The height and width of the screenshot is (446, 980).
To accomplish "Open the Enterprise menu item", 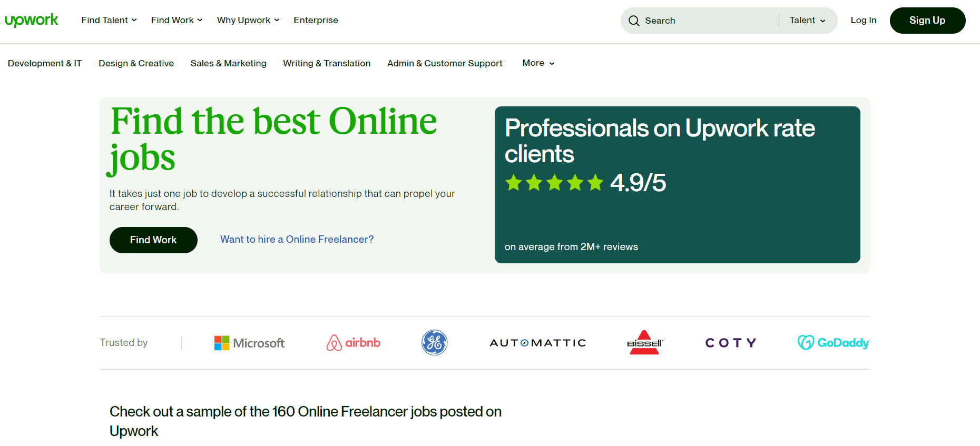I will (316, 20).
